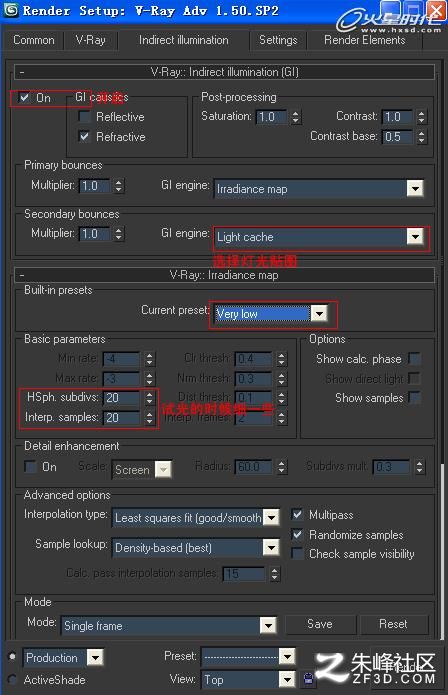Expand the Mode Single frame dropdown
The height and width of the screenshot is (695, 448).
(268, 625)
